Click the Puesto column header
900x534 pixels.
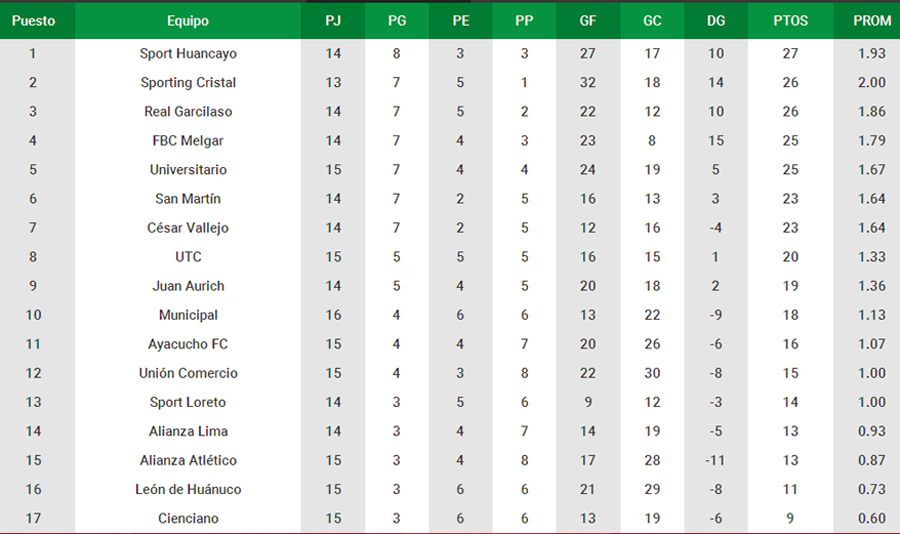[x=33, y=21]
